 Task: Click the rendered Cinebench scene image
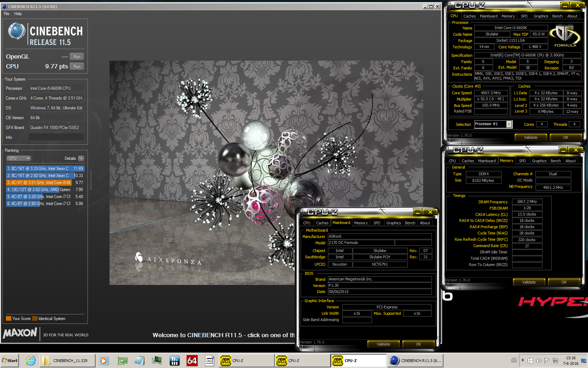click(x=266, y=172)
